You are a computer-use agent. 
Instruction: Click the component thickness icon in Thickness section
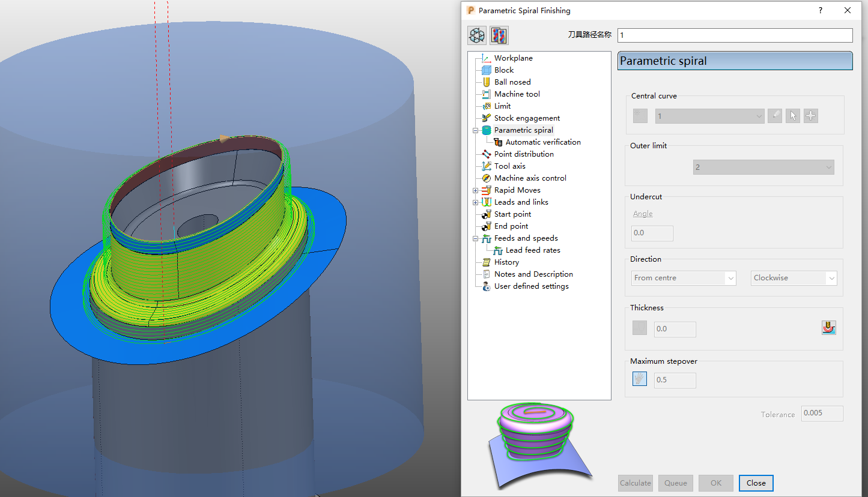pyautogui.click(x=829, y=327)
